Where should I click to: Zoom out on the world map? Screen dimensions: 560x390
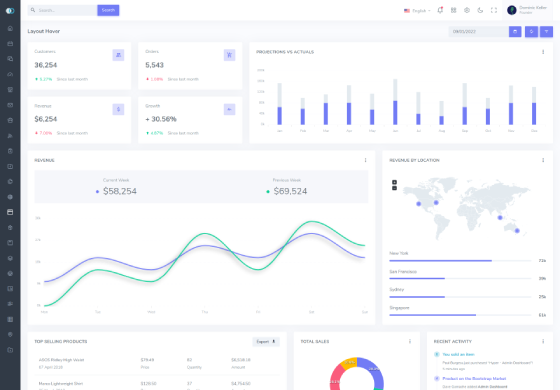coord(394,188)
